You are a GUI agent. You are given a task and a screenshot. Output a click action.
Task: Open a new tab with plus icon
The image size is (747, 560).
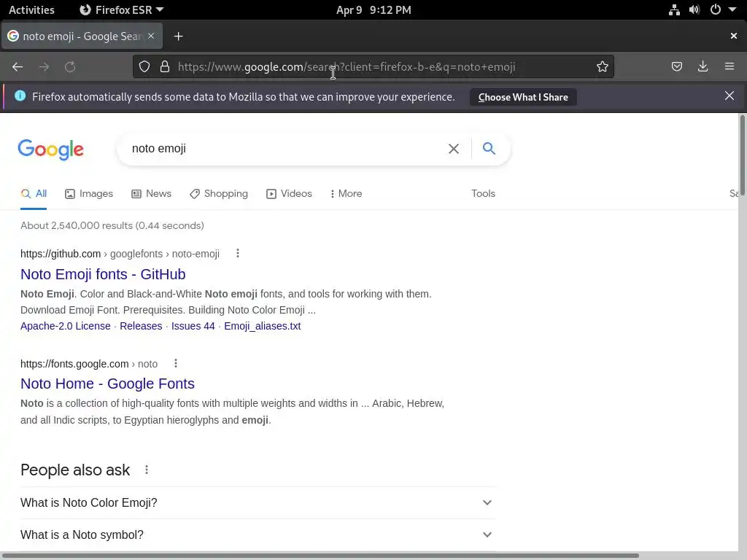(178, 36)
